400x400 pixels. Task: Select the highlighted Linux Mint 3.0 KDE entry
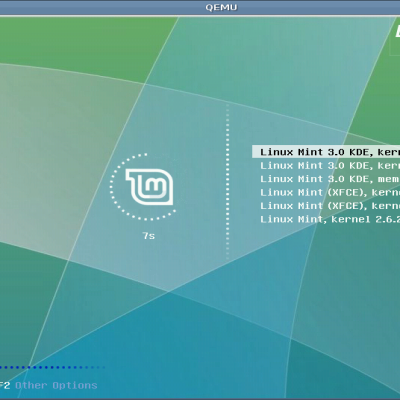(x=326, y=152)
